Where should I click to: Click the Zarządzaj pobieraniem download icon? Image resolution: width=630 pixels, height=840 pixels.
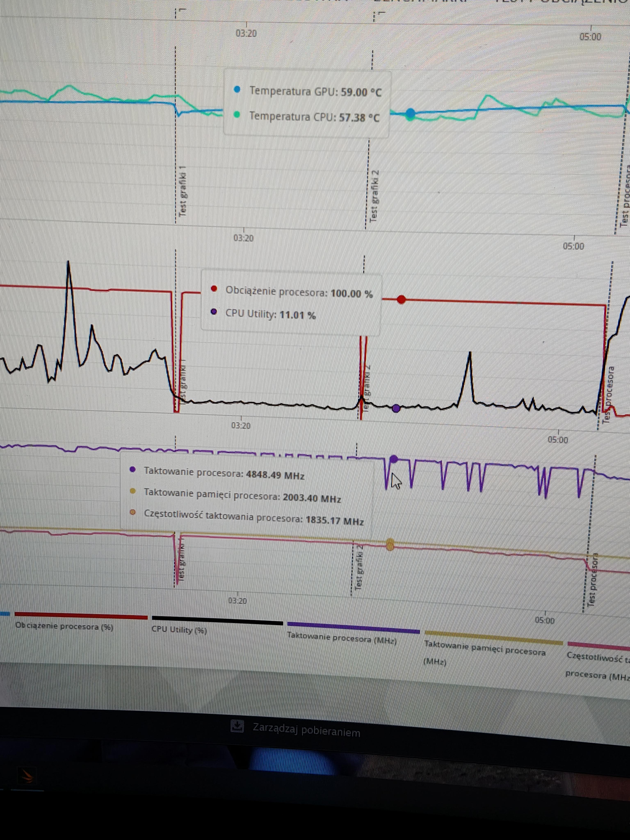pyautogui.click(x=237, y=726)
